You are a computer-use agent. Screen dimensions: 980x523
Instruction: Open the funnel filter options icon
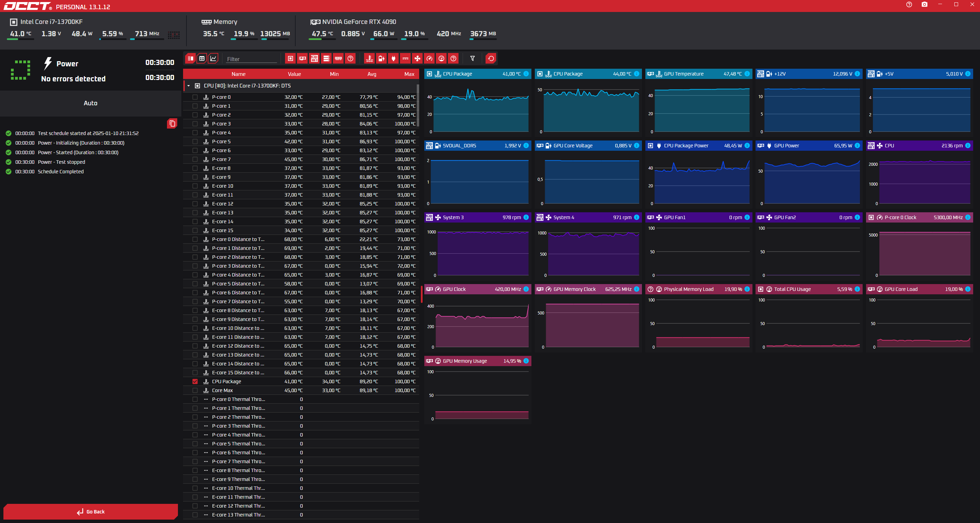473,58
